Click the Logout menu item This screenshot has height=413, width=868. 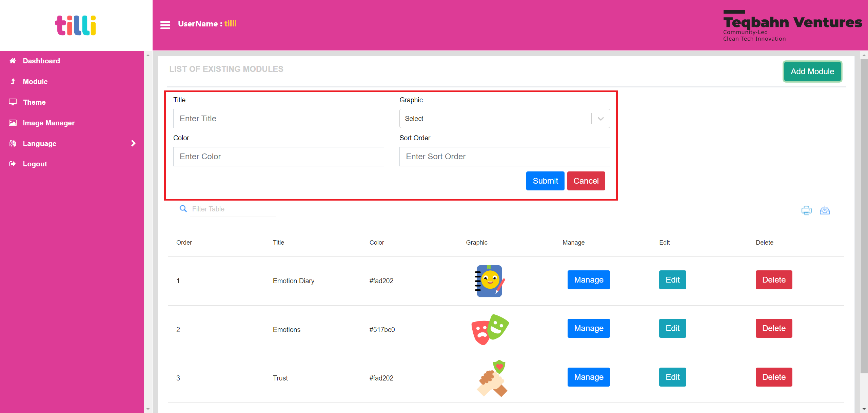tap(35, 164)
